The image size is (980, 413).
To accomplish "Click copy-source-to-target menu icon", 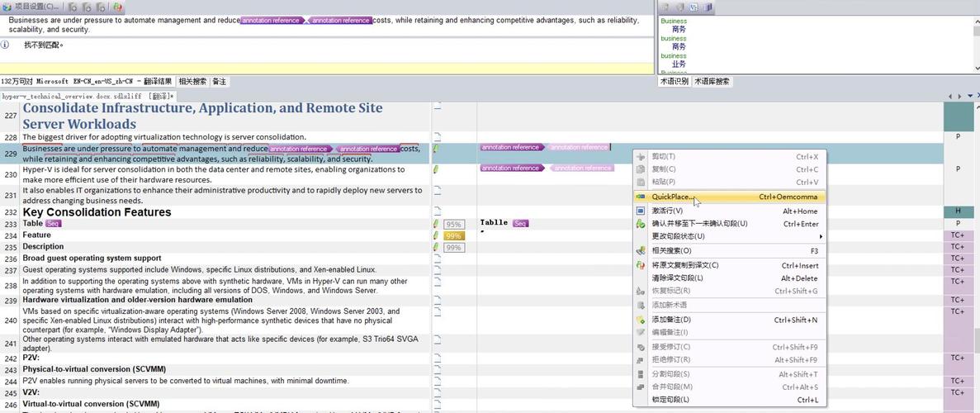I will 640,265.
